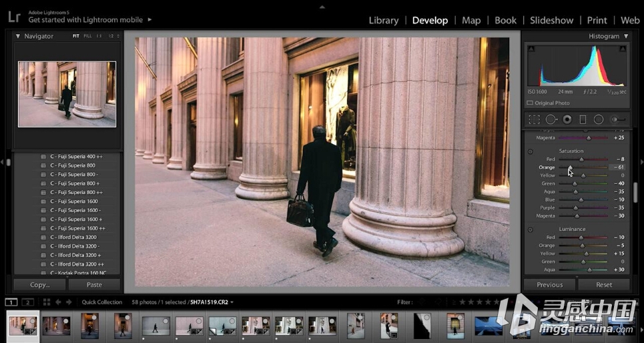Set Navigator zoom to 1:2
This screenshot has width=644, height=343.
click(111, 36)
